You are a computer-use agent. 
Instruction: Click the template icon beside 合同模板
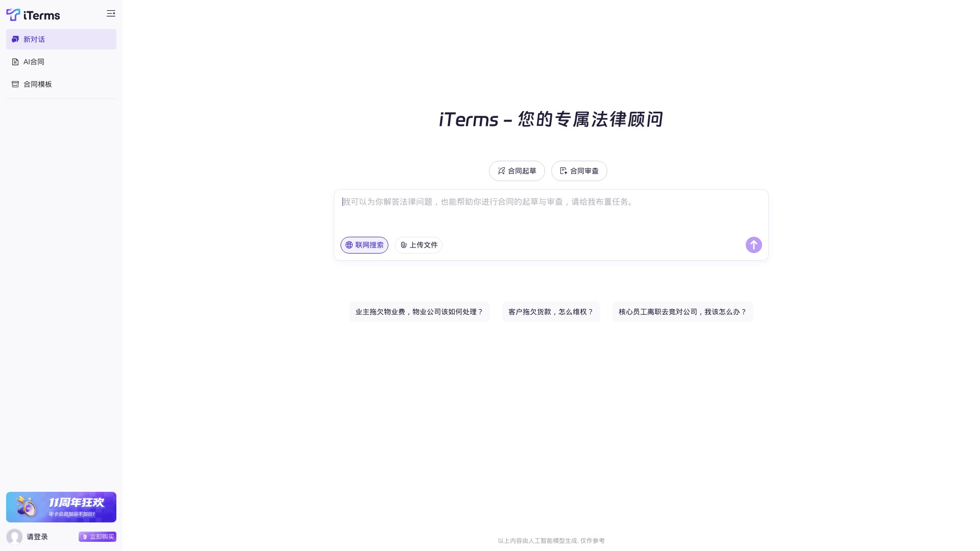pyautogui.click(x=15, y=84)
